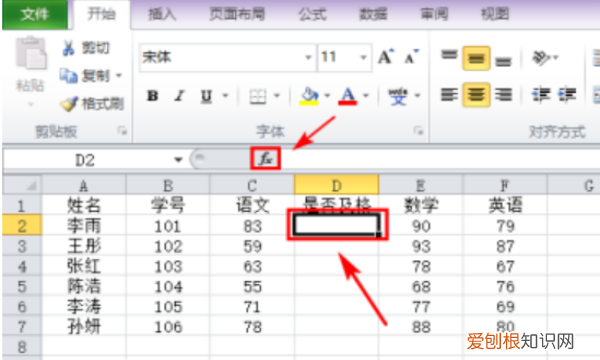Click the cell with value 59
This screenshot has width=600, height=360.
point(252,246)
